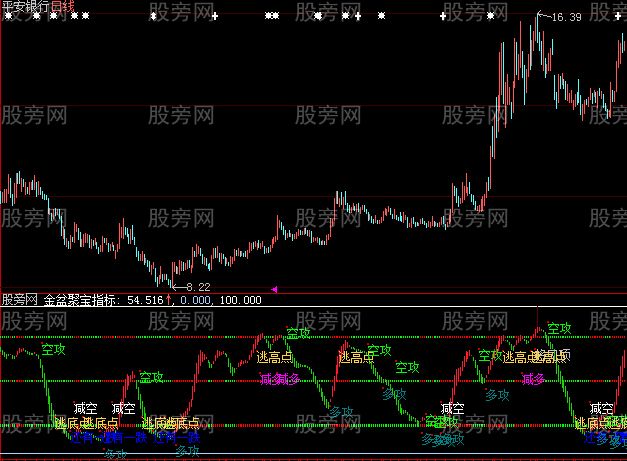The image size is (627, 461).
Task: Click the leftmost green 空攻 signal label
Action: 54,351
